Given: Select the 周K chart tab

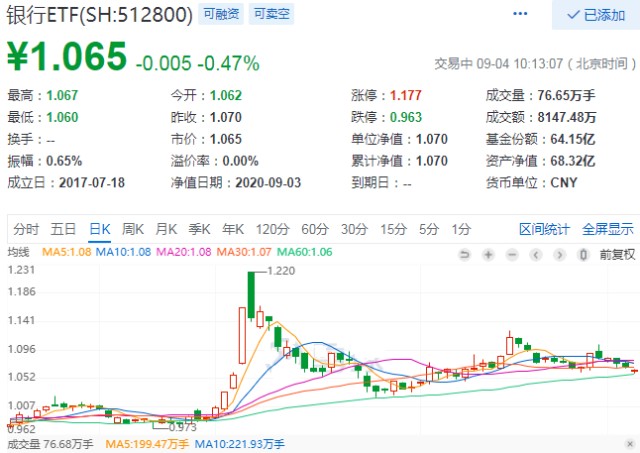Looking at the screenshot, I should pyautogui.click(x=133, y=229).
